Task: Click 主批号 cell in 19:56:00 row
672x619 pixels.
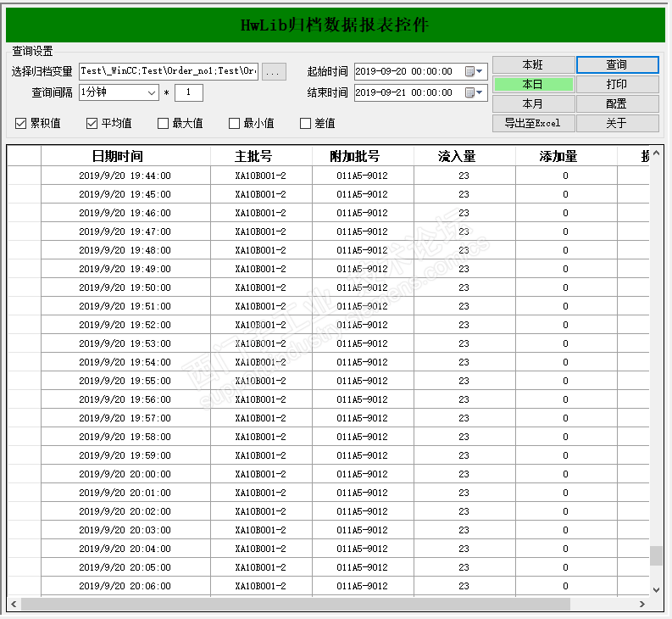Action: pyautogui.click(x=261, y=399)
